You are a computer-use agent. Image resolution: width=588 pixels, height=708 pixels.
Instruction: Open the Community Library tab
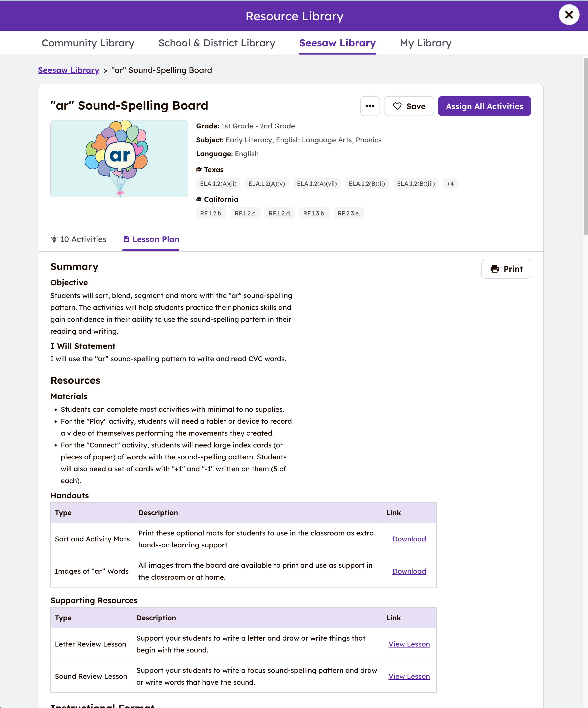pyautogui.click(x=88, y=43)
